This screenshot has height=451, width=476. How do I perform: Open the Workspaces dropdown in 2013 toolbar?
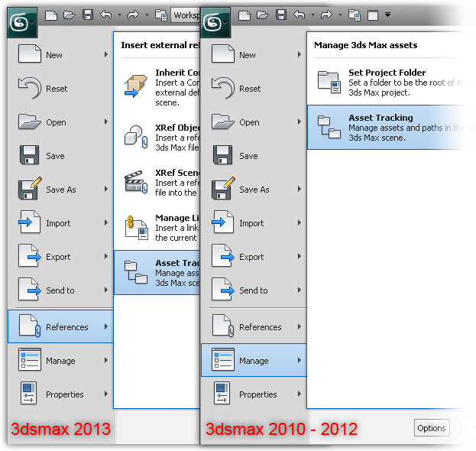coord(185,15)
